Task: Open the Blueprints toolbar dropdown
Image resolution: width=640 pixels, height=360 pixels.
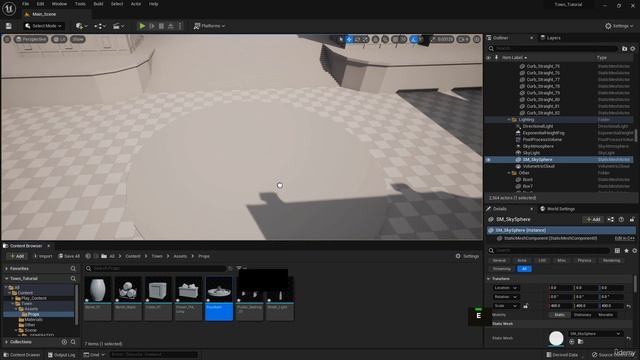Action: coord(100,26)
